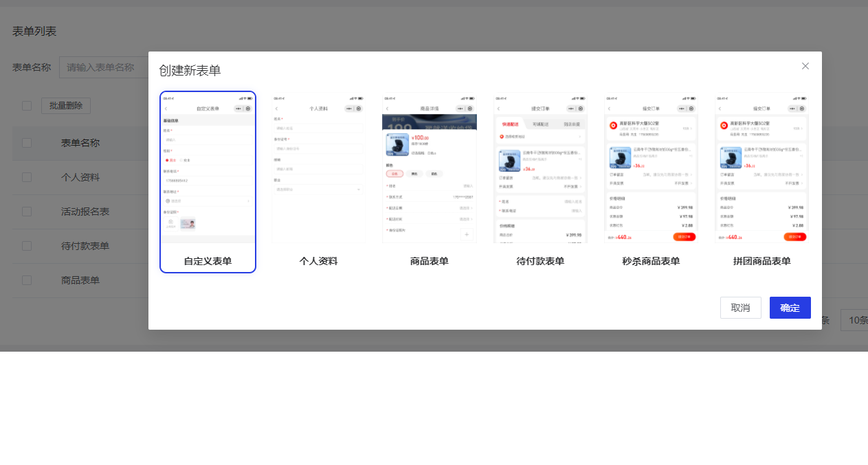The width and height of the screenshot is (868, 465).
Task: Focus the 表单名称 search input
Action: pos(103,67)
